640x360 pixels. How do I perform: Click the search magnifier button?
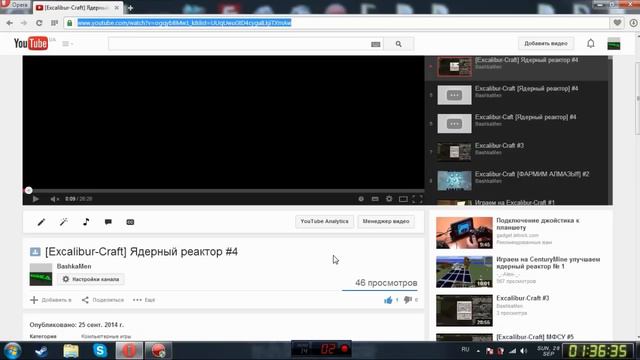click(398, 44)
